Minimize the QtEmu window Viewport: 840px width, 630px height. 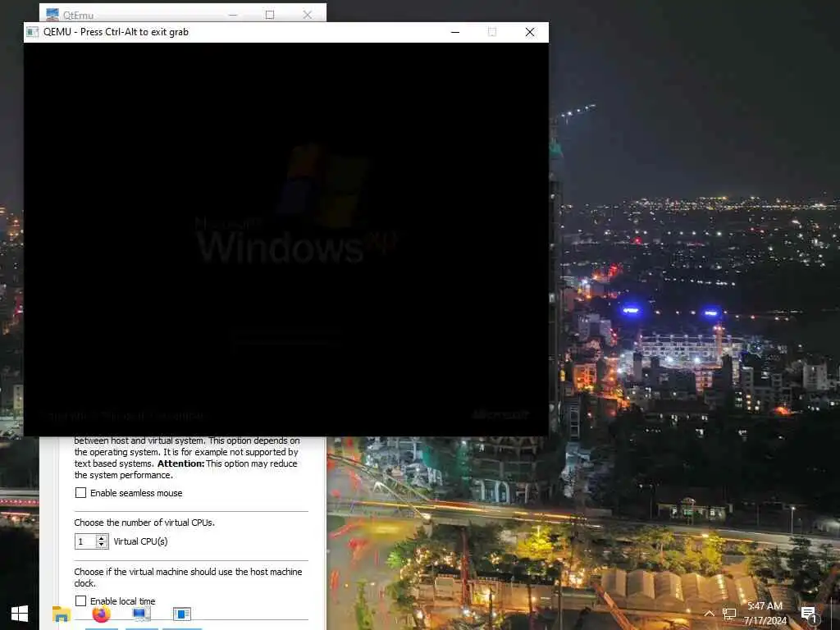click(x=233, y=15)
